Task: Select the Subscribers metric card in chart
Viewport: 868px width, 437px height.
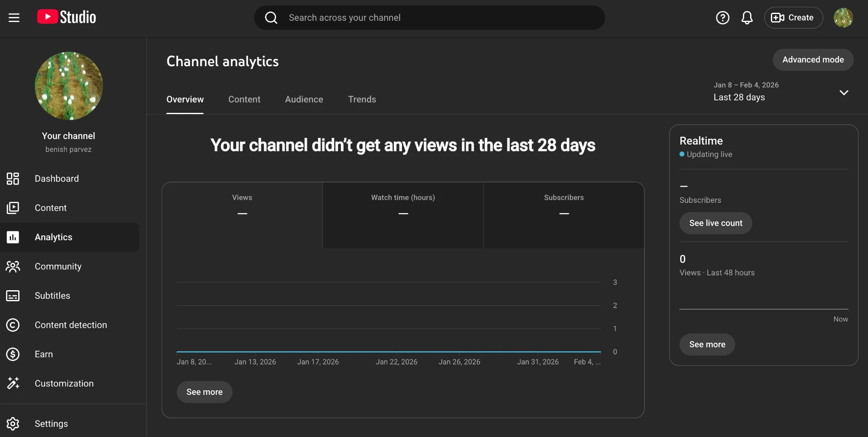Action: tap(564, 215)
